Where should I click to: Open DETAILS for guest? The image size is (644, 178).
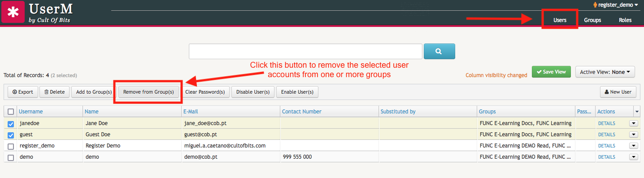(606, 135)
